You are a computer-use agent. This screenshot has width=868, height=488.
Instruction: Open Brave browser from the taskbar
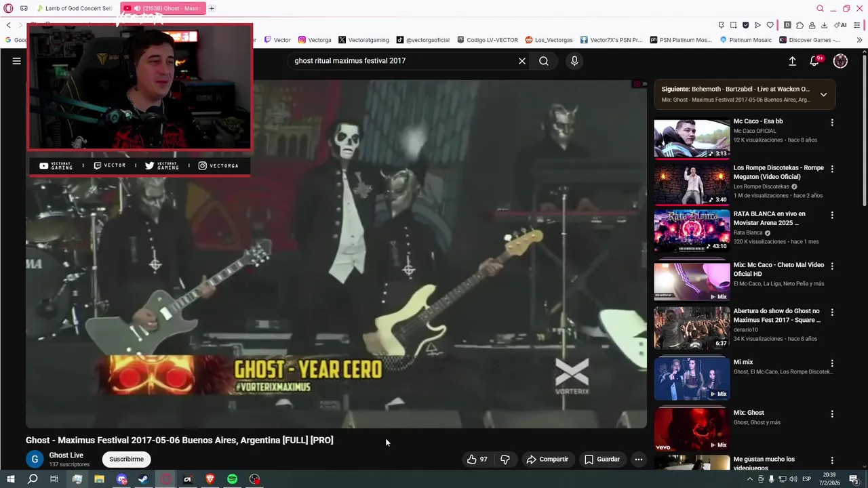click(210, 479)
